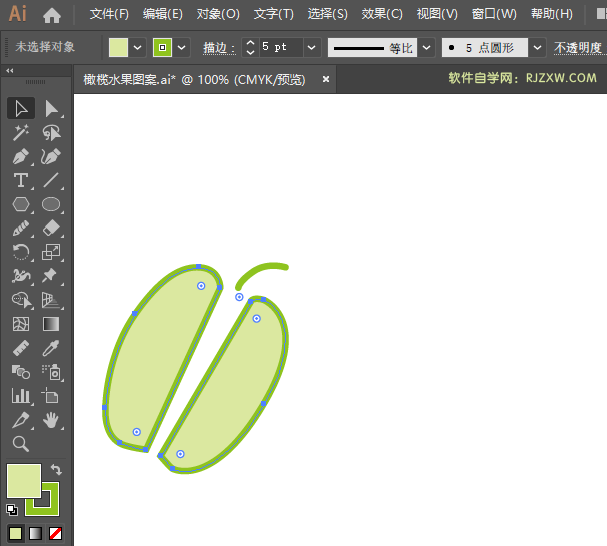Click the Direct Selection tool
Screen dimensions: 607x546
tap(51, 108)
